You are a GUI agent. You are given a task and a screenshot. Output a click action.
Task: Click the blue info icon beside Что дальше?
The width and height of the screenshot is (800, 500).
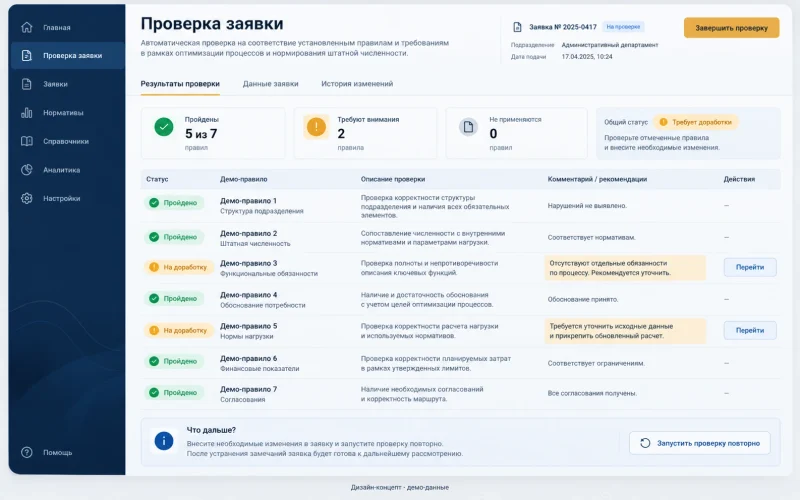[164, 441]
